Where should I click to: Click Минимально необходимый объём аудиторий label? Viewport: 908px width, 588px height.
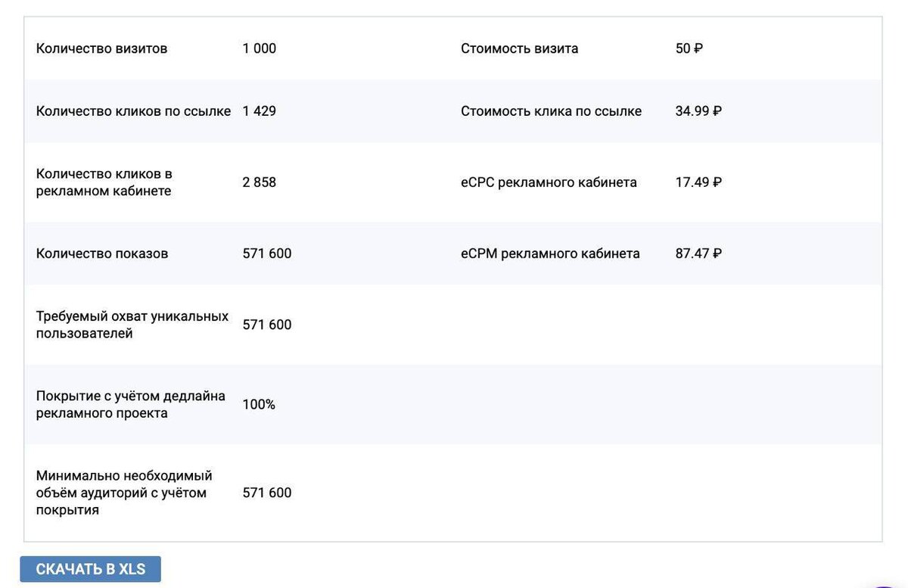tap(124, 493)
